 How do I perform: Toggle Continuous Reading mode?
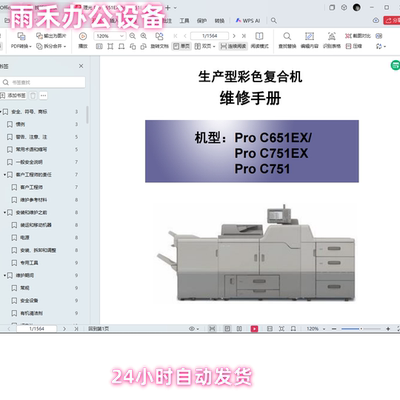[233, 46]
